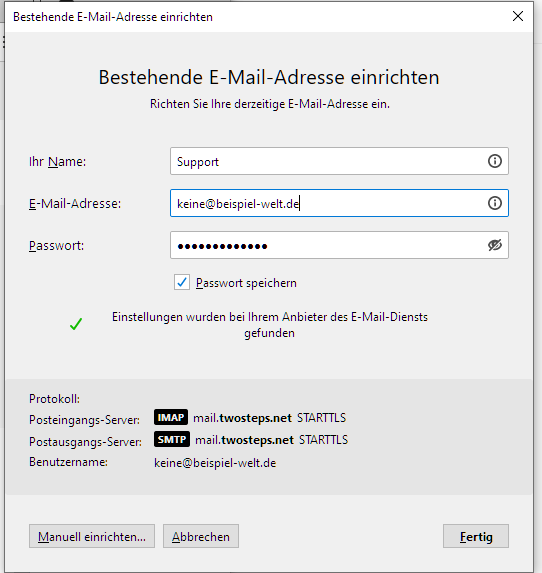The height and width of the screenshot is (573, 542).
Task: Click the green checkmark status icon
Action: 76,324
